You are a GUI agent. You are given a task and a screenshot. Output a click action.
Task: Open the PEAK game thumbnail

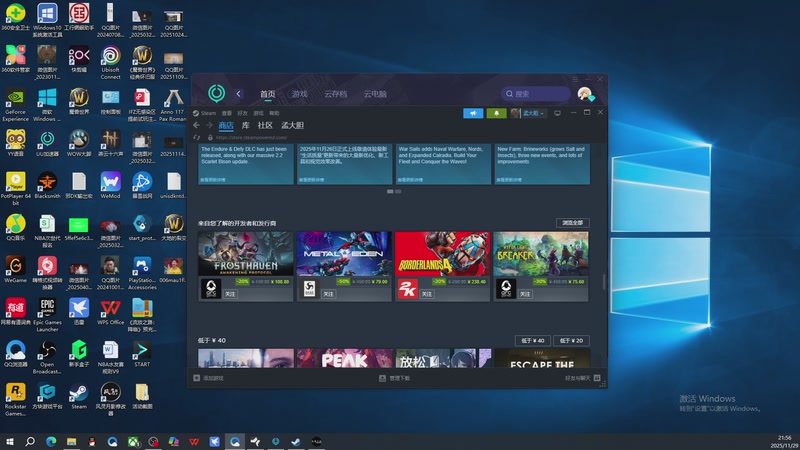pos(344,358)
